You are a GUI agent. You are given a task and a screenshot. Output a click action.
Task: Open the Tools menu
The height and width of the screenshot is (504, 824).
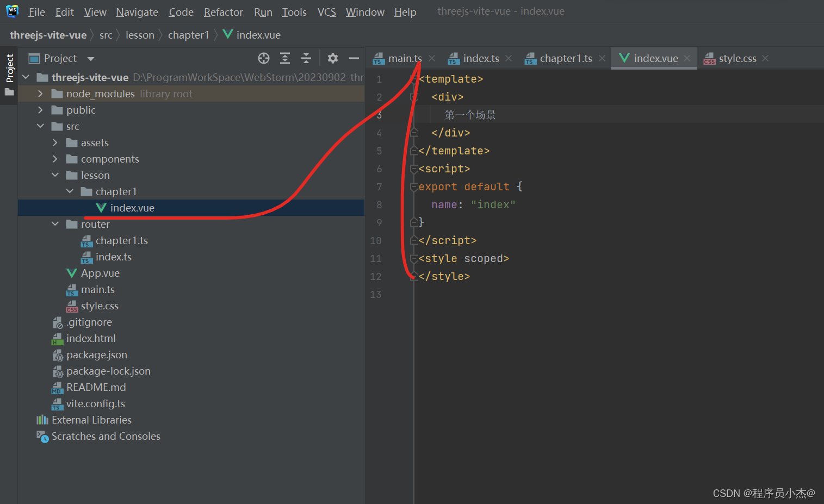coord(294,12)
